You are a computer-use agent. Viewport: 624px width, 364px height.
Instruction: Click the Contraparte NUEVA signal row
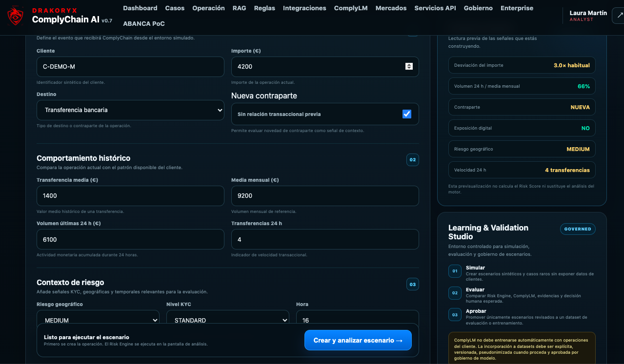(x=522, y=107)
